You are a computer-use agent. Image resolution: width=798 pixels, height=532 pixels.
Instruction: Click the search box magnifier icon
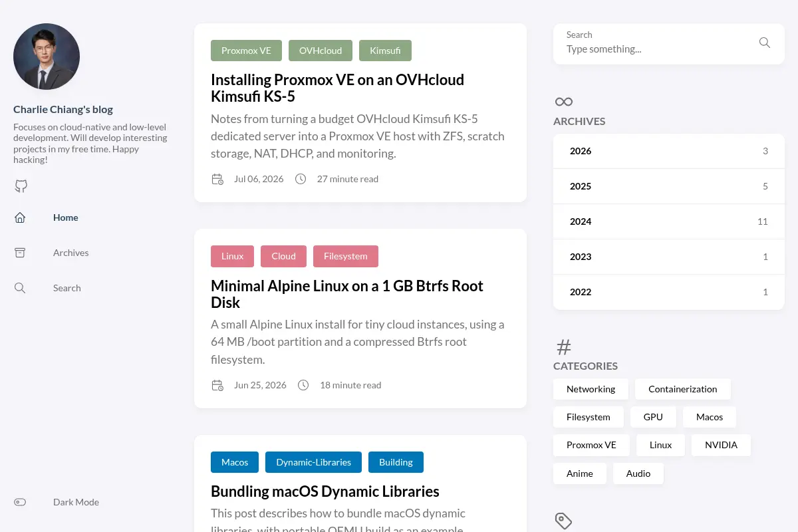[765, 43]
